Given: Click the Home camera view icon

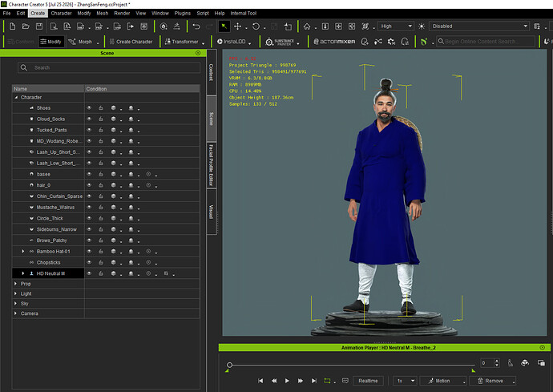Looking at the screenshot, I should (307, 26).
